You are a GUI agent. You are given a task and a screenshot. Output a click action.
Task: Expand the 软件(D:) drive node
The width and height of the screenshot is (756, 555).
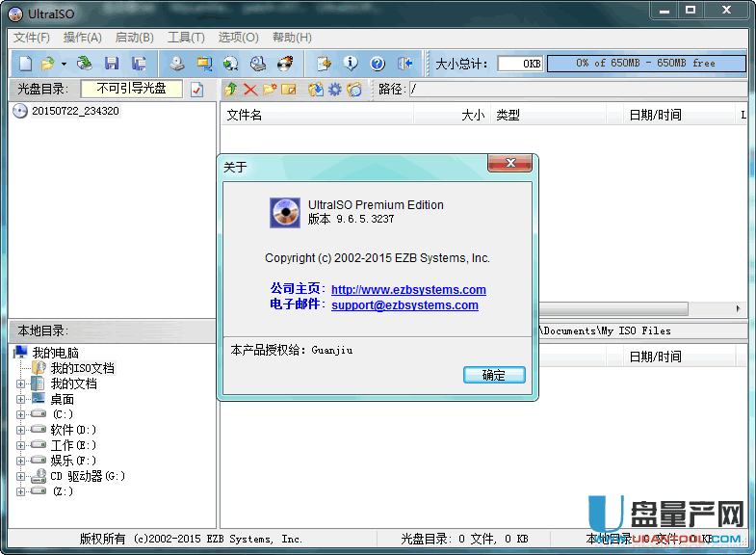[21, 430]
